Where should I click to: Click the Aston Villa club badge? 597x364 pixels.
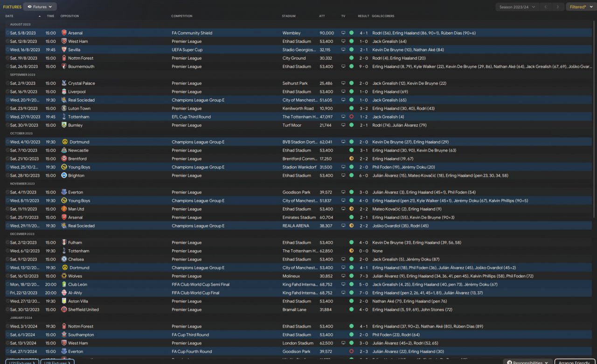[x=64, y=302]
